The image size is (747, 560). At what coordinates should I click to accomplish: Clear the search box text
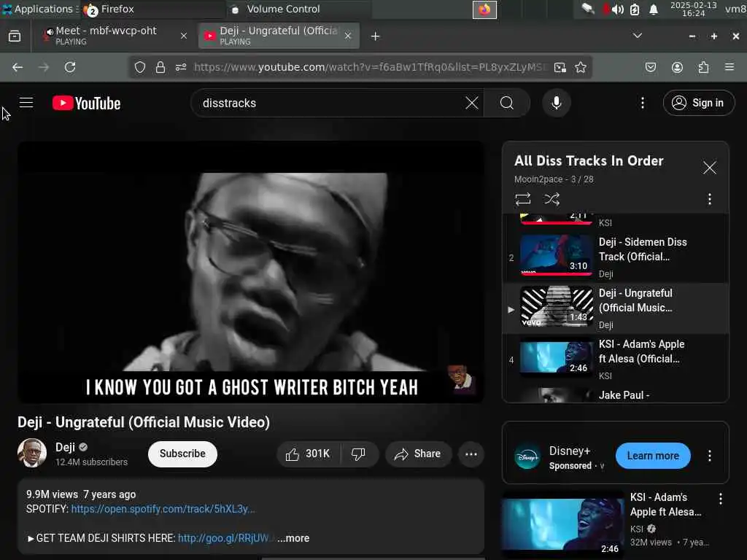click(472, 103)
